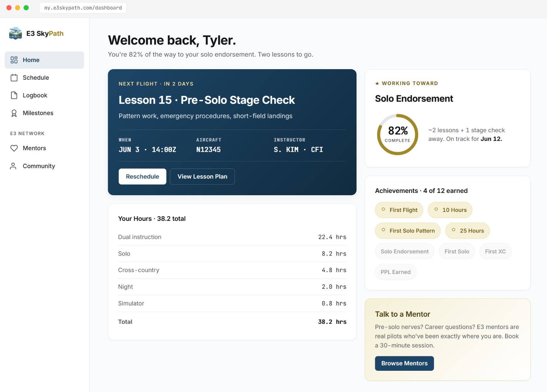The width and height of the screenshot is (547, 392).
Task: Click the Lesson 15 Pre-Solo Stage Check title
Action: coord(207,100)
